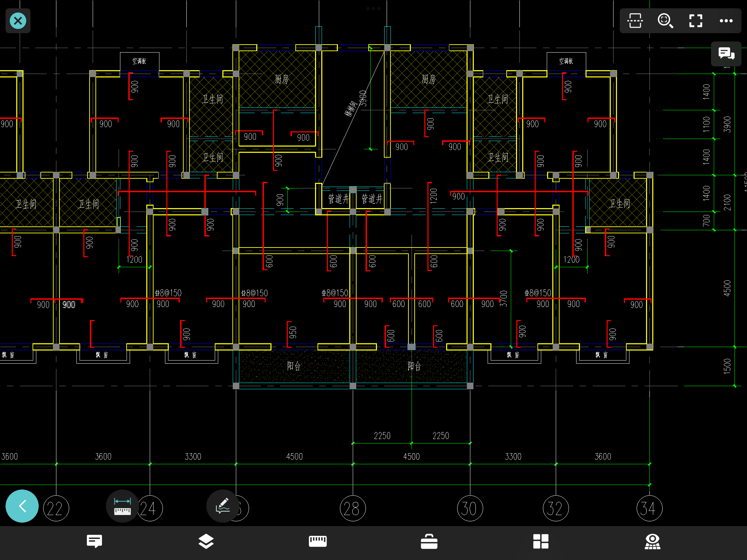Image resolution: width=747 pixels, height=560 pixels.
Task: Close the drawing viewer with the X button
Action: point(18,21)
